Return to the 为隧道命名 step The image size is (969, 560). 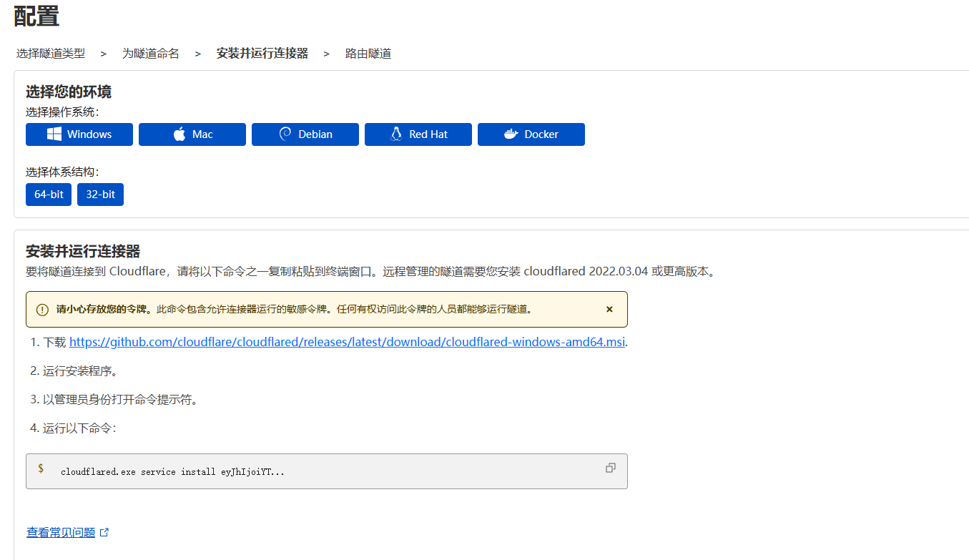(x=151, y=54)
